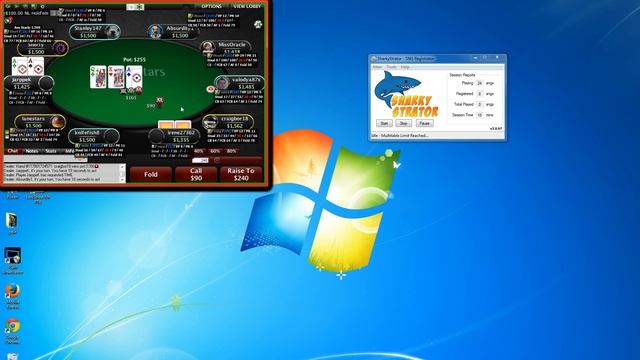
Task: Open OPTIONS in the poker table
Action: click(211, 7)
